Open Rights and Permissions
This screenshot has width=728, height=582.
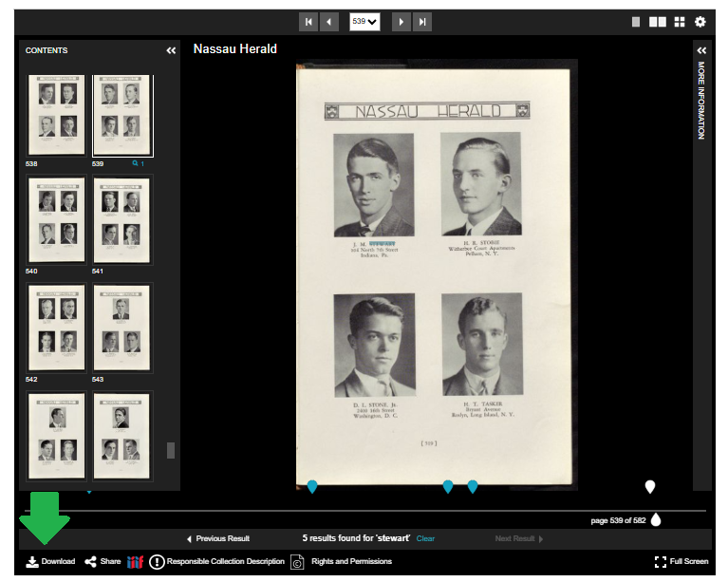coord(342,561)
